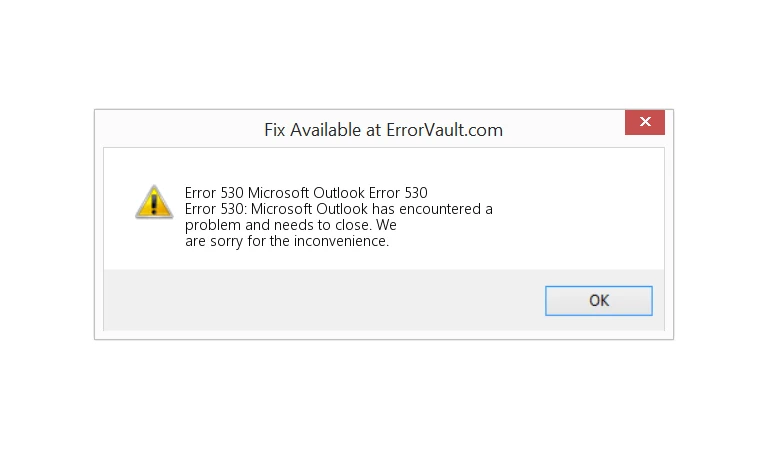Click the yellow warning triangle icon
The width and height of the screenshot is (768, 450).
(153, 201)
